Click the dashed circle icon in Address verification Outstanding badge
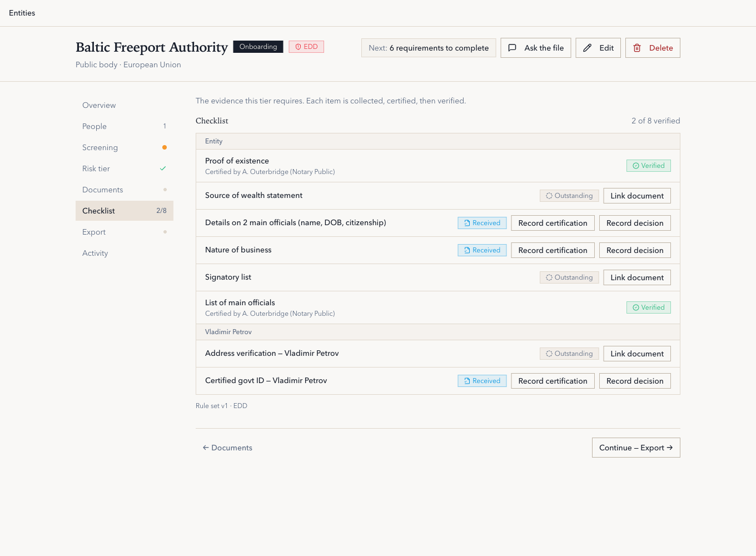This screenshot has height=556, width=756. (549, 354)
